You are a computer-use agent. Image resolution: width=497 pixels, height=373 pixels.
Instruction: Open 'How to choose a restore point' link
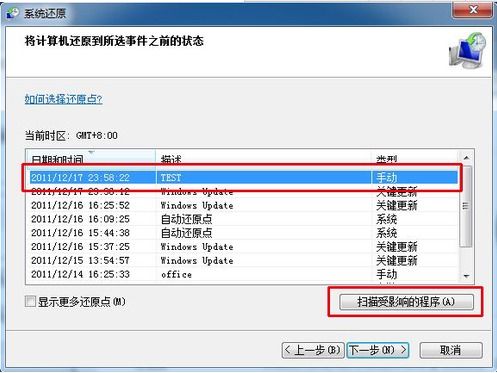(x=63, y=99)
